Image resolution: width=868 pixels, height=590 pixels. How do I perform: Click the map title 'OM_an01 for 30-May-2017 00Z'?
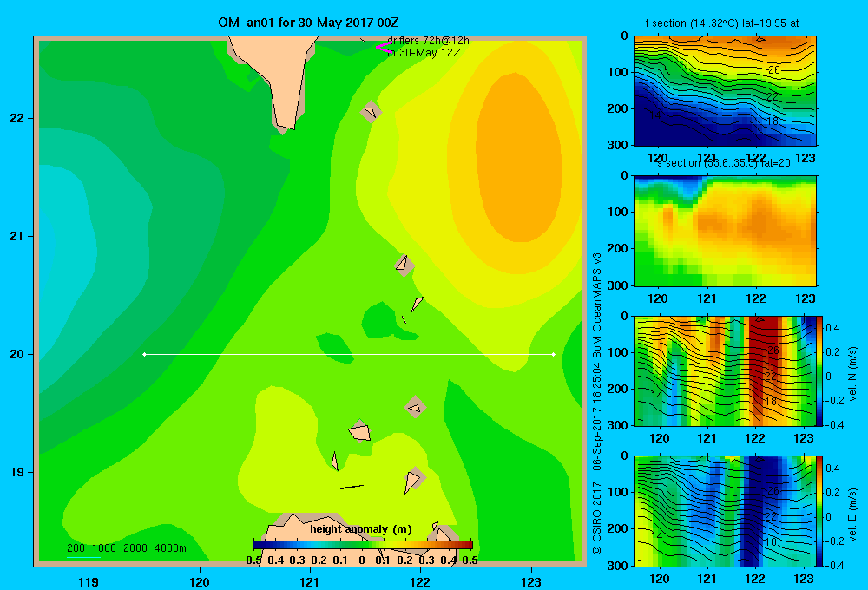coord(308,23)
